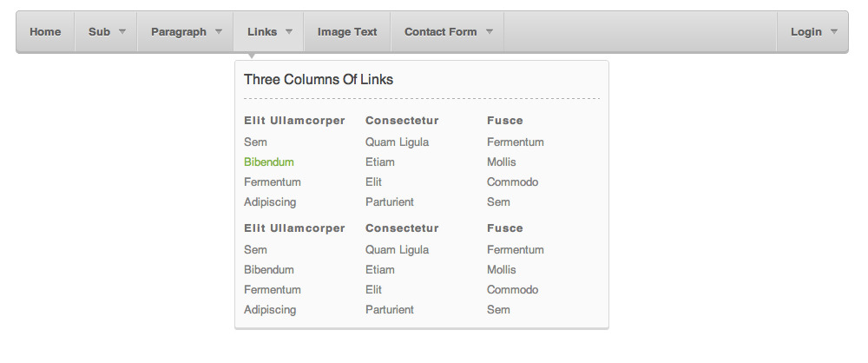Open the Image Text menu item
This screenshot has height=363, width=868.
(347, 32)
